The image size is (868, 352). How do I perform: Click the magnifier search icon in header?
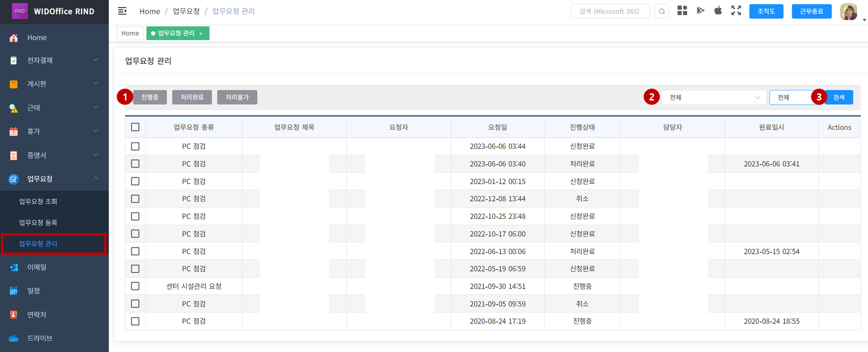coord(662,11)
